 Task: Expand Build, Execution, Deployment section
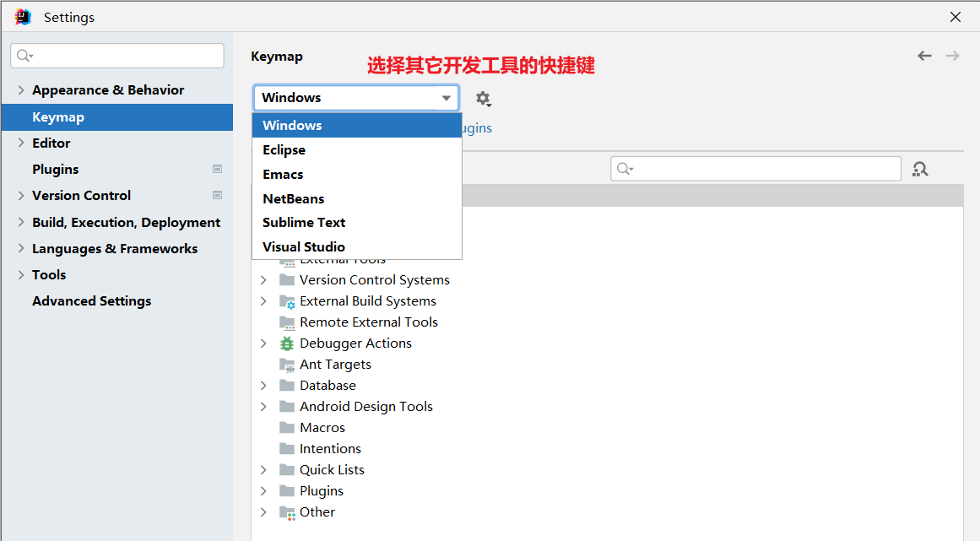(x=21, y=222)
